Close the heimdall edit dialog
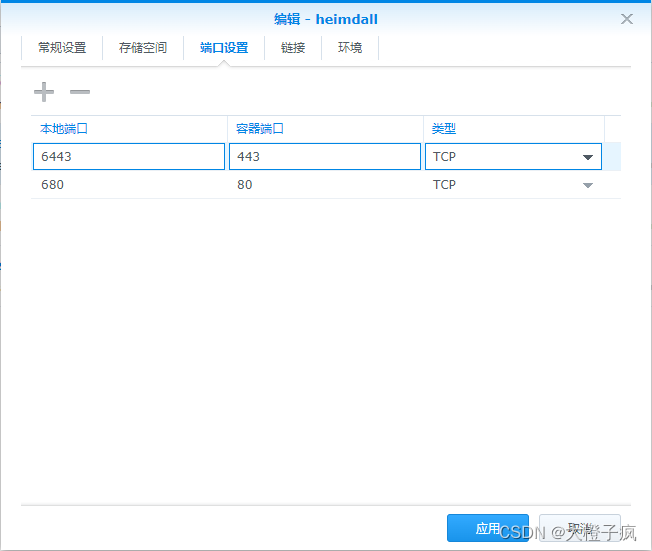652x551 pixels. pyautogui.click(x=627, y=19)
